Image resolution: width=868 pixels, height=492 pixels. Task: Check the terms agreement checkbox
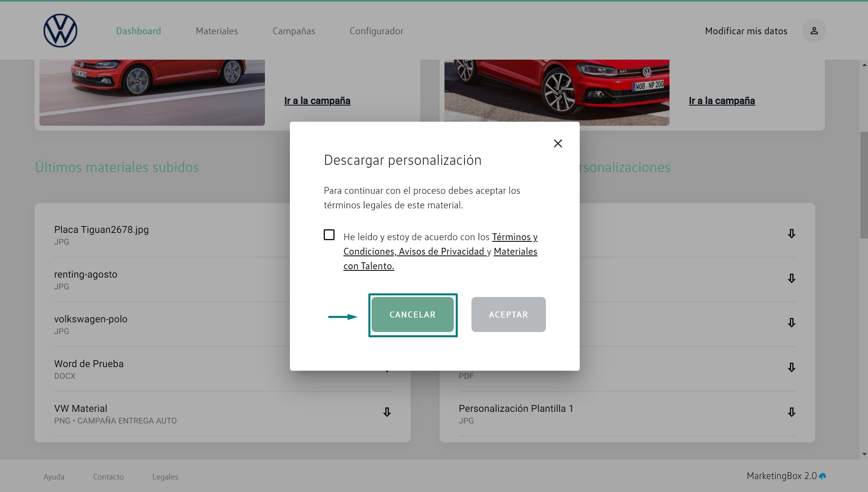point(329,235)
